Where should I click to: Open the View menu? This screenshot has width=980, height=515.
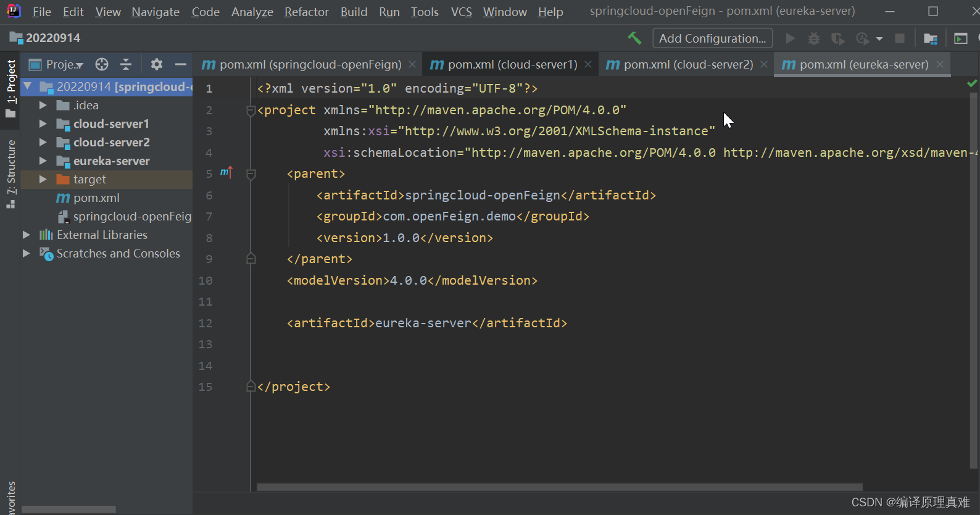coord(108,12)
